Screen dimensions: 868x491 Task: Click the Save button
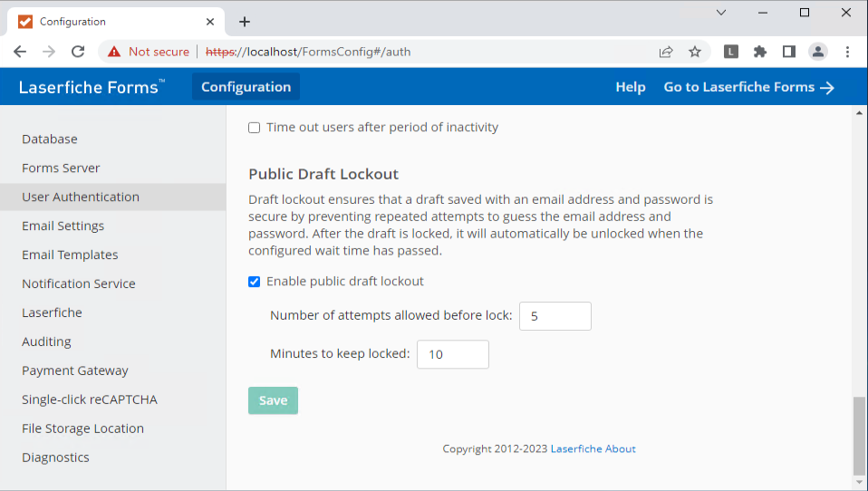click(273, 400)
